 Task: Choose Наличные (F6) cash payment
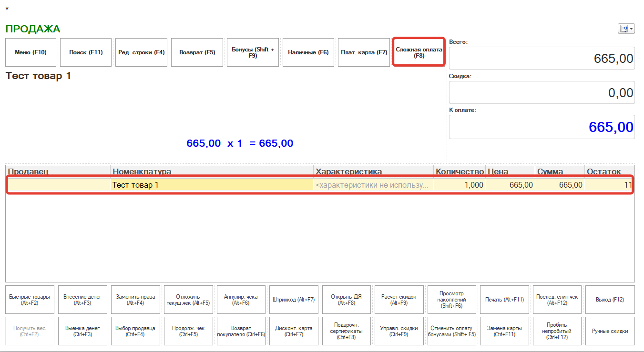point(308,52)
